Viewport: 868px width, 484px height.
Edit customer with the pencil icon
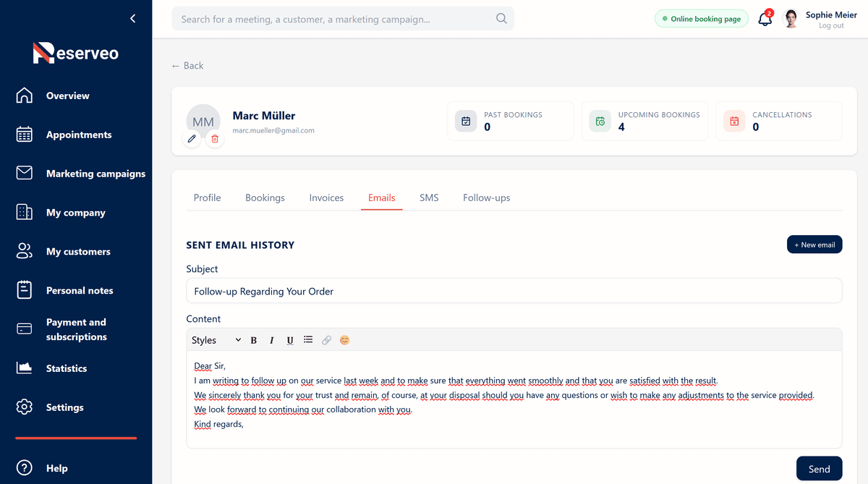(x=192, y=138)
